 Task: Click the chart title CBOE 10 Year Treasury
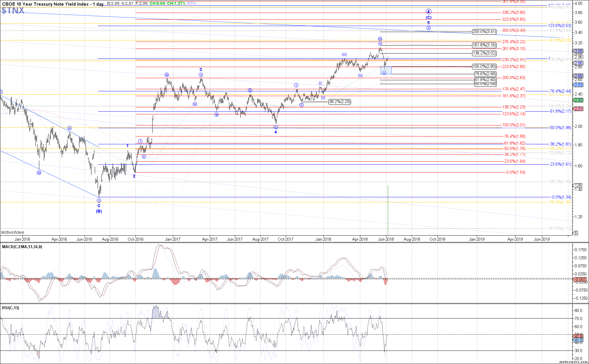point(52,4)
